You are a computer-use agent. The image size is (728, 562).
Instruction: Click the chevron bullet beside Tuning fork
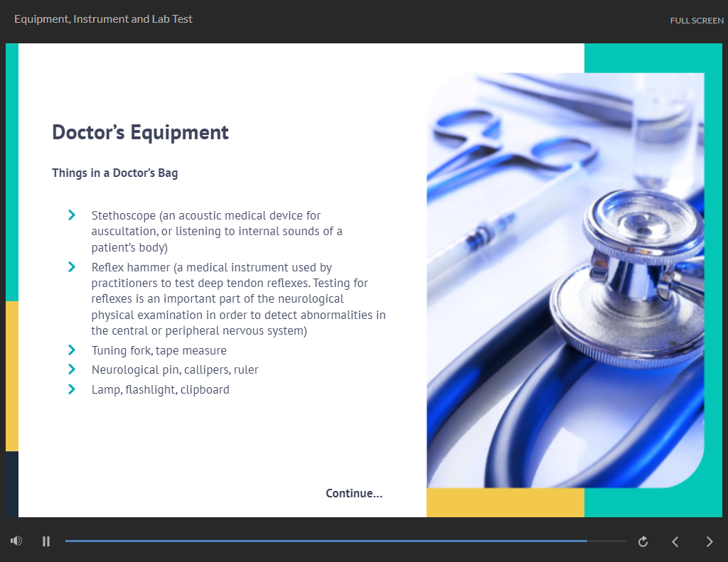point(72,350)
